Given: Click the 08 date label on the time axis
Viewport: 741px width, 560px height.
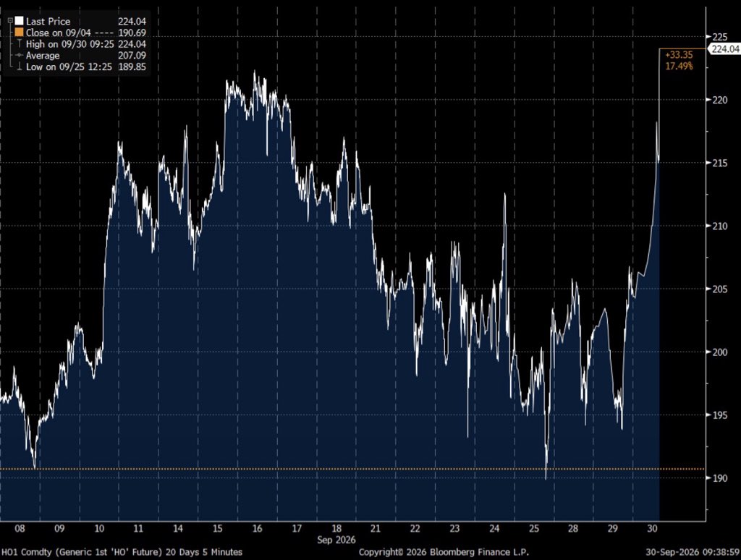Looking at the screenshot, I should click(x=20, y=528).
